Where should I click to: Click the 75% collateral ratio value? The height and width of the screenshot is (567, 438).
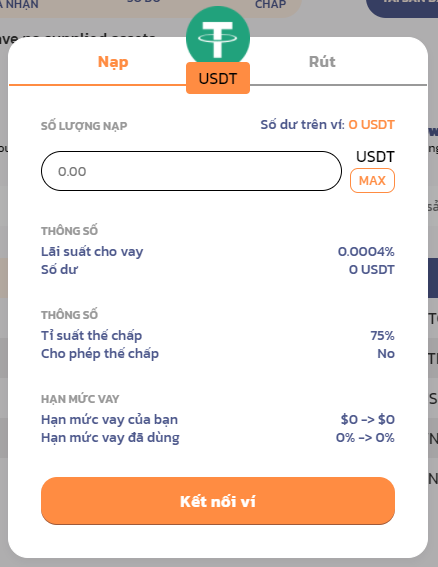tap(382, 336)
